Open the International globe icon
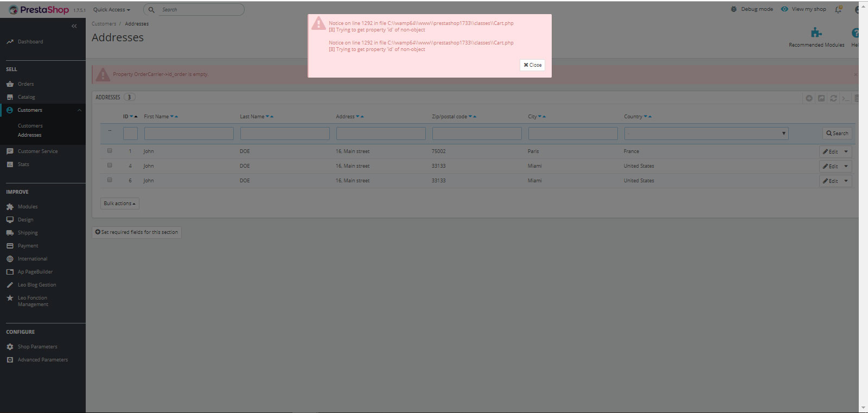 tap(10, 259)
